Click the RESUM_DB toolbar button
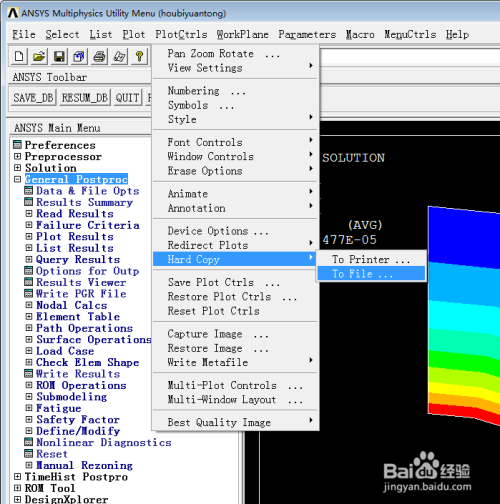 coord(85,98)
